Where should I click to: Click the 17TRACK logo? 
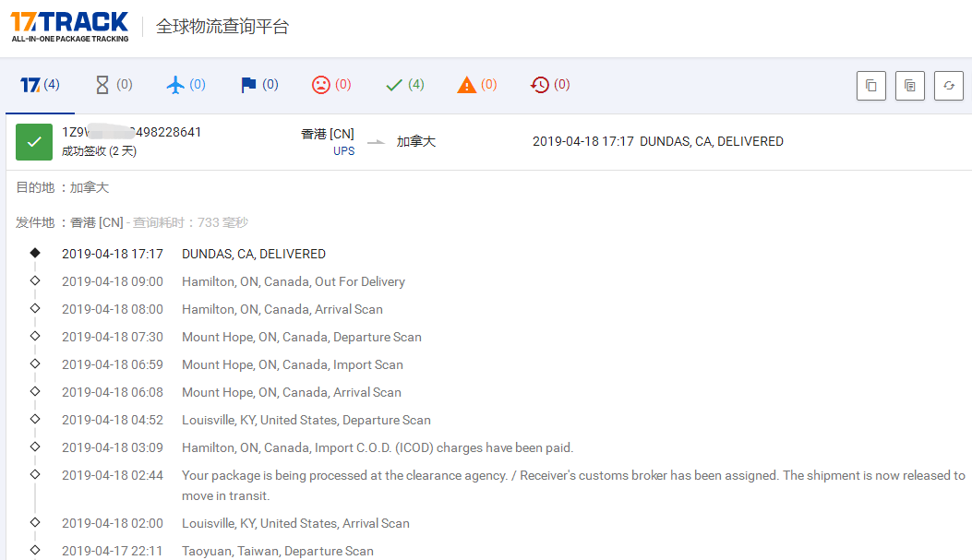tap(69, 26)
